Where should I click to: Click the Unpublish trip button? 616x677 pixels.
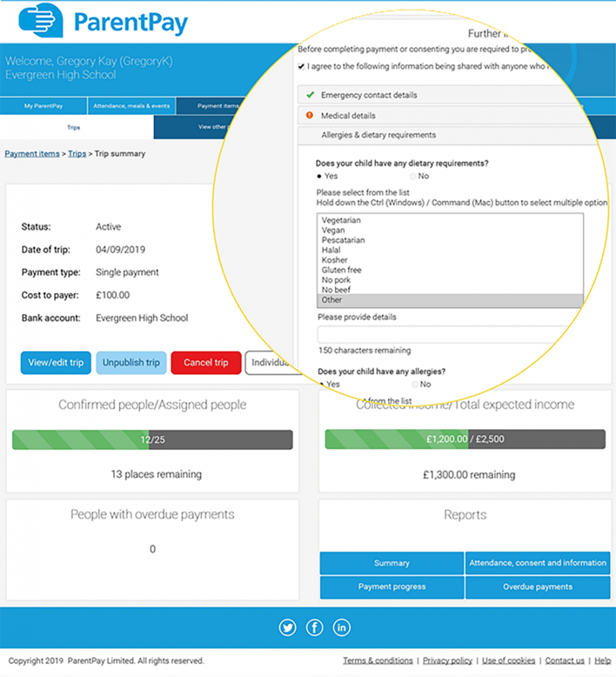(x=131, y=363)
